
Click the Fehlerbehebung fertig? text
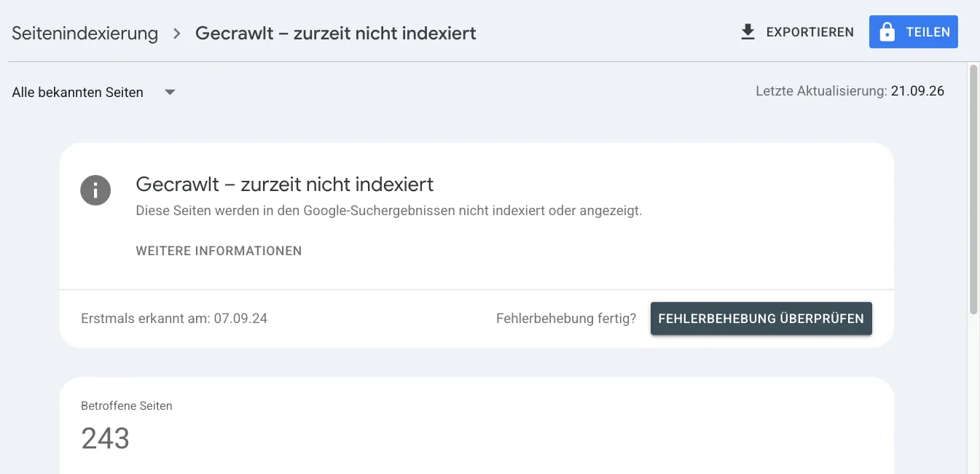pos(566,319)
